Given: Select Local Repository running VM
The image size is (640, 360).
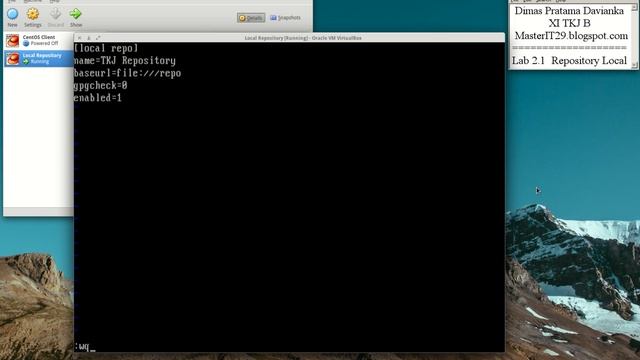Looking at the screenshot, I should [38, 58].
